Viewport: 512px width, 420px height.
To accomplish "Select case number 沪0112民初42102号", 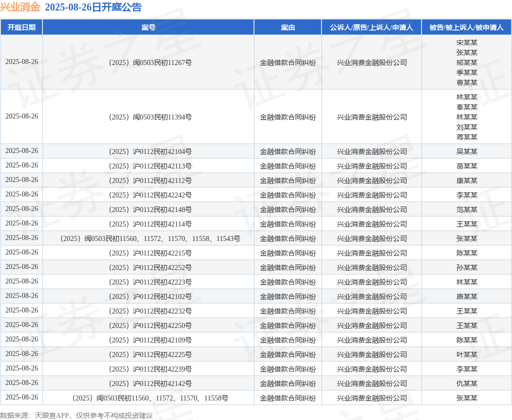I will tap(150, 296).
